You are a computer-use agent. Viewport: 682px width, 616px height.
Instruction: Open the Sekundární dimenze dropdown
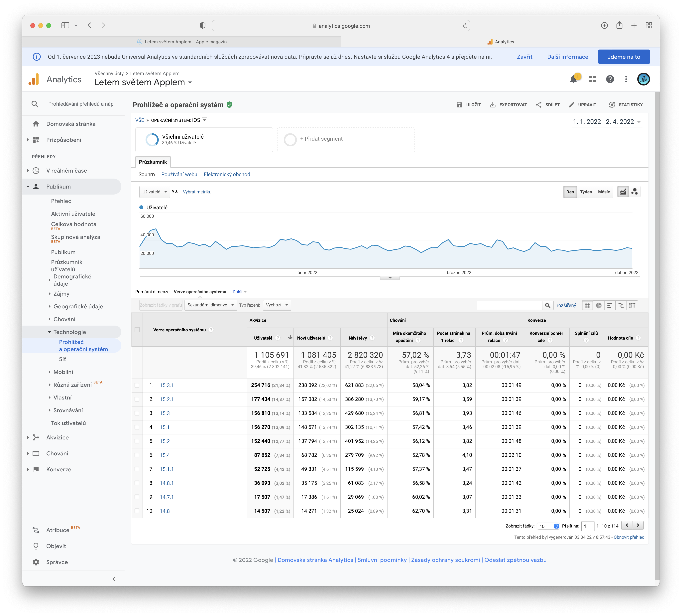click(x=210, y=305)
